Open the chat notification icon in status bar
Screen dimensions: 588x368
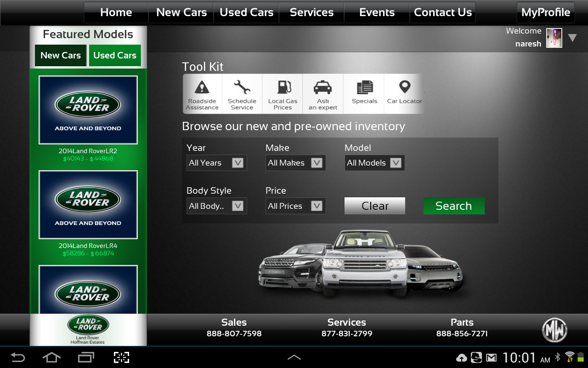(476, 357)
